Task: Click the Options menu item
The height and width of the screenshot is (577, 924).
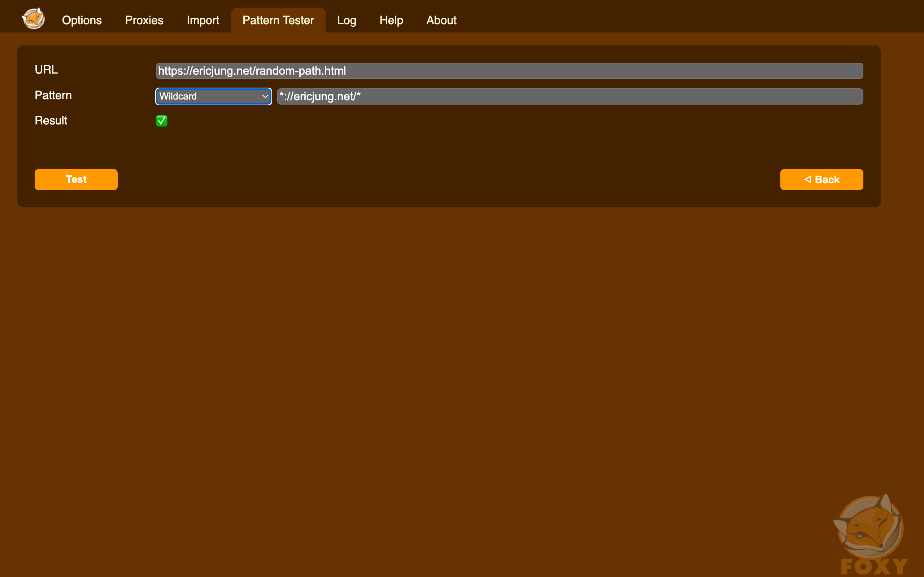Action: [81, 20]
